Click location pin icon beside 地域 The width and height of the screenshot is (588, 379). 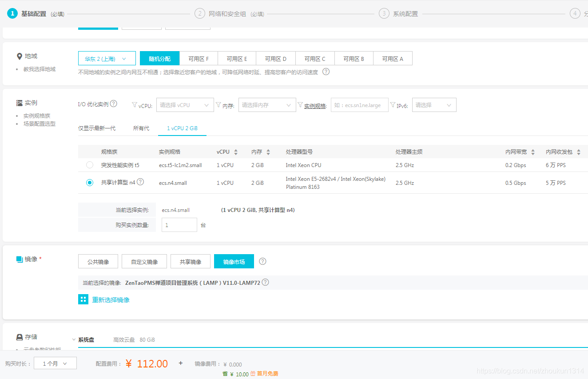(x=20, y=56)
